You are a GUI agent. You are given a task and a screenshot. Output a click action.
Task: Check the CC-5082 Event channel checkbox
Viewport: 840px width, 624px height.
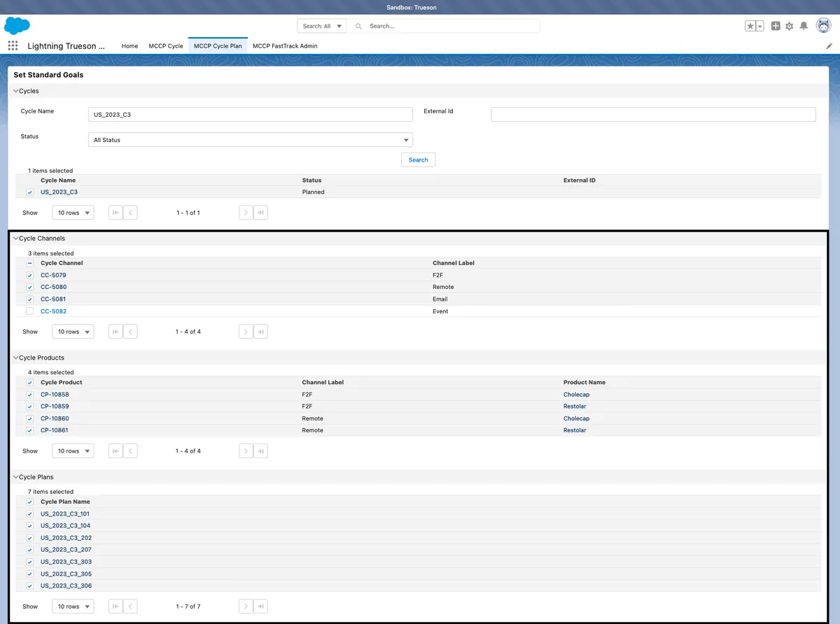click(x=29, y=311)
